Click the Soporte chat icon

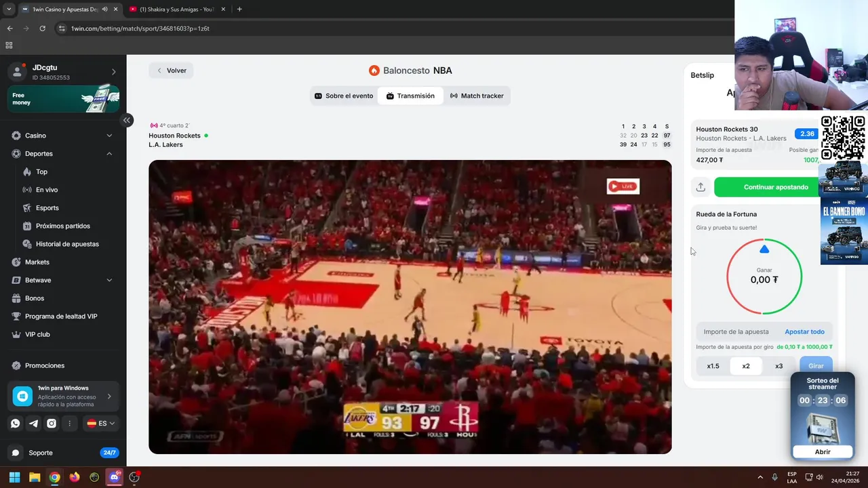click(16, 453)
